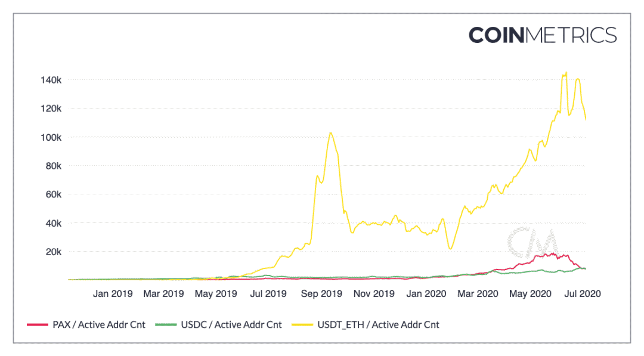Click the yellow line's Sep 2019 peak
Viewport: 644px width, 356px height.
coord(330,133)
